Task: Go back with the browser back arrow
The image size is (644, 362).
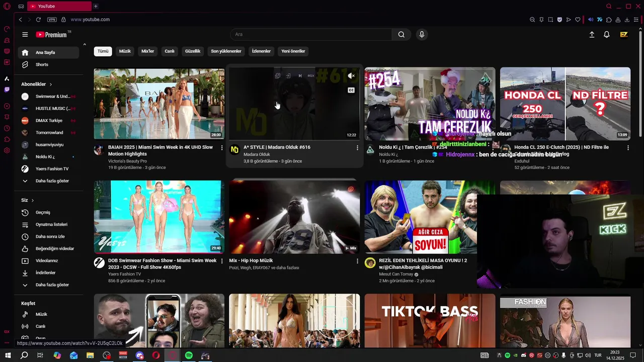Action: click(20, 20)
